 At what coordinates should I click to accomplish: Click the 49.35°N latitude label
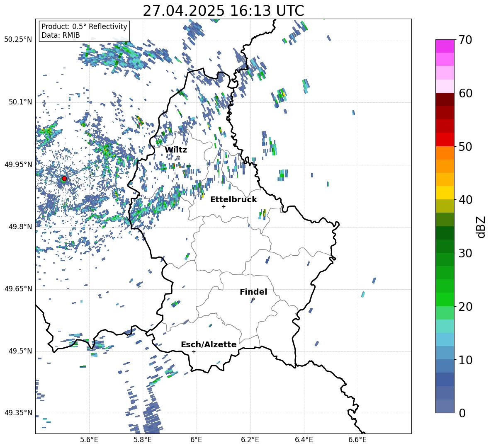click(x=18, y=413)
